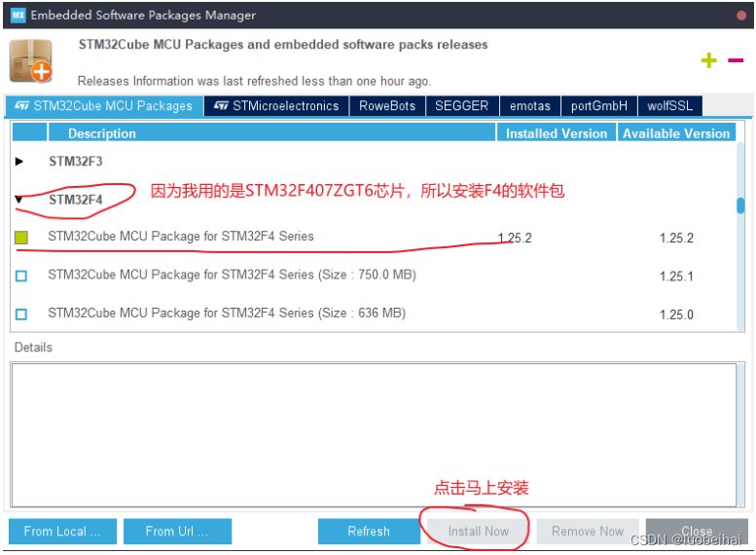Click available version value 1.25.0
Image resolution: width=756 pixels, height=555 pixels.
676,315
